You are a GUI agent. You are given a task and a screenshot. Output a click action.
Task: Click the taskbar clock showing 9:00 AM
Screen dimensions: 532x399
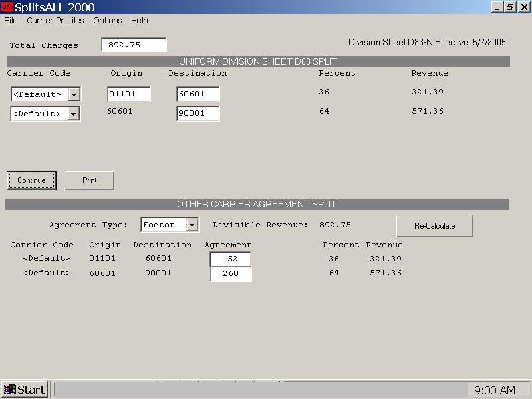point(495,390)
